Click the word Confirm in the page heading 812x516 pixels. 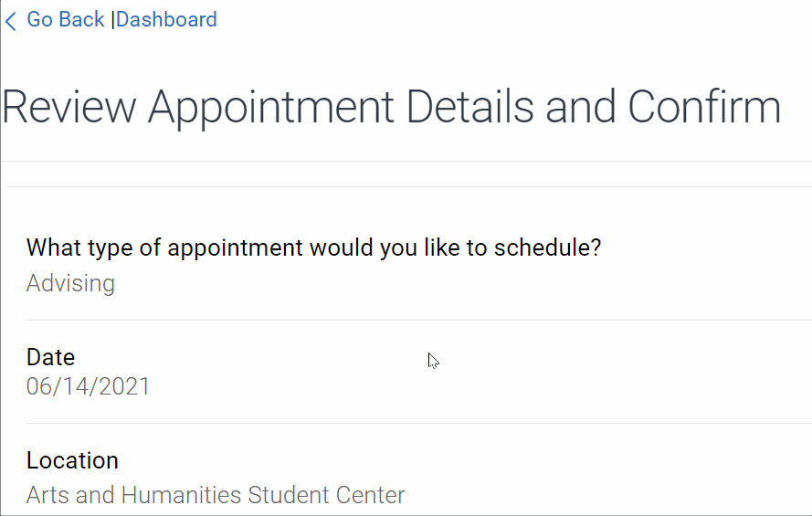[x=703, y=107]
